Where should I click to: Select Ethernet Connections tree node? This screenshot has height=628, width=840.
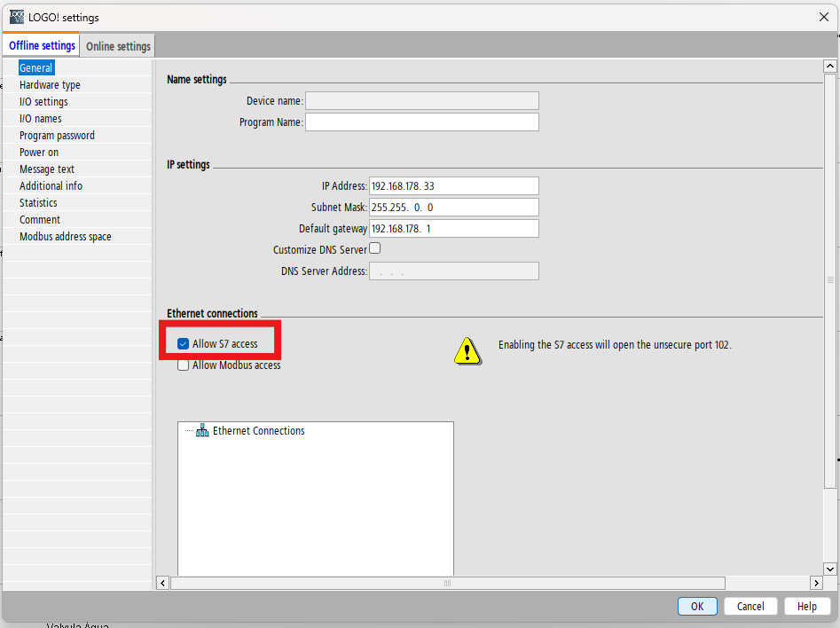258,431
